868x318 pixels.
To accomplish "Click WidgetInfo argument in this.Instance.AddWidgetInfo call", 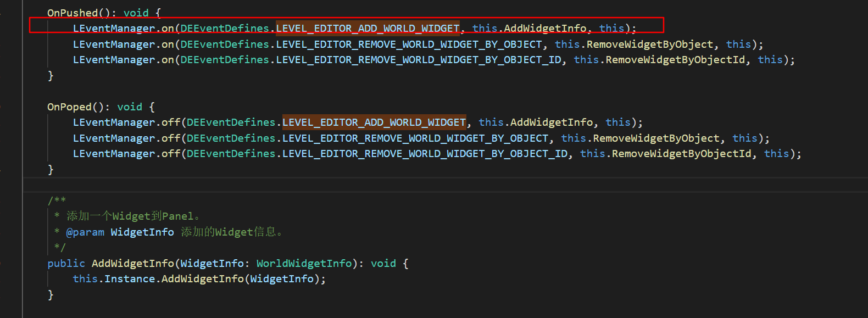I will point(282,278).
